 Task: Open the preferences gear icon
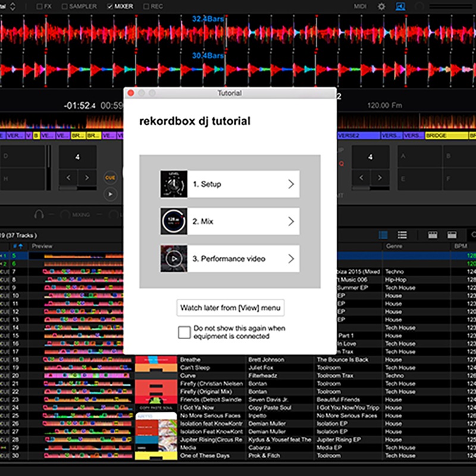pos(381,7)
